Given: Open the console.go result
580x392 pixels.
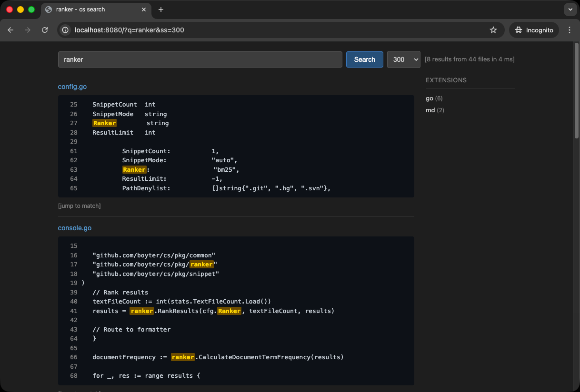Looking at the screenshot, I should click(x=74, y=228).
